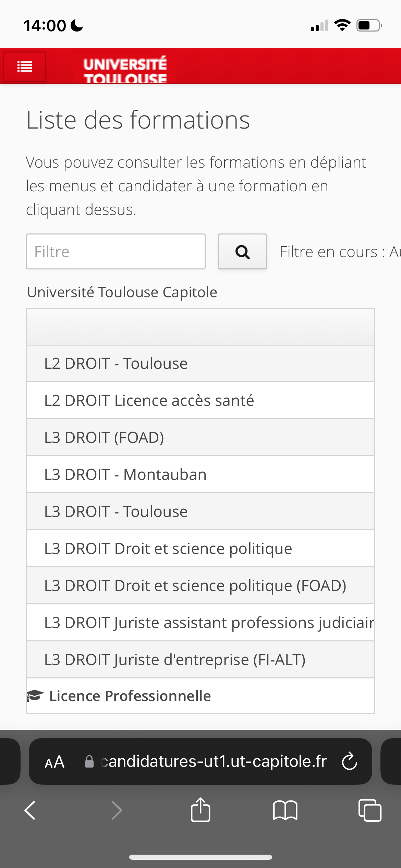This screenshot has width=401, height=868.
Task: Open L2 DROIT Licence accès santé
Action: pos(149,400)
